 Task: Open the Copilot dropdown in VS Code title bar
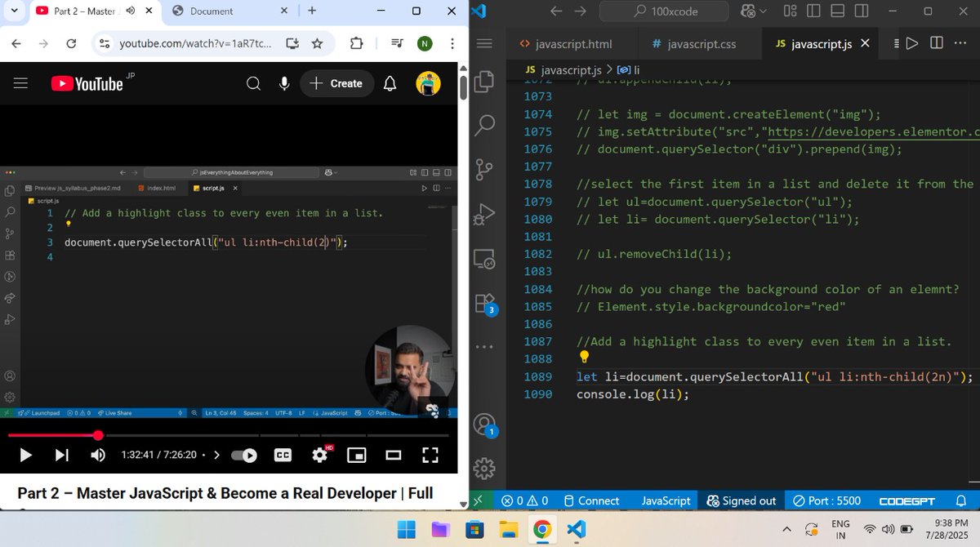point(754,11)
